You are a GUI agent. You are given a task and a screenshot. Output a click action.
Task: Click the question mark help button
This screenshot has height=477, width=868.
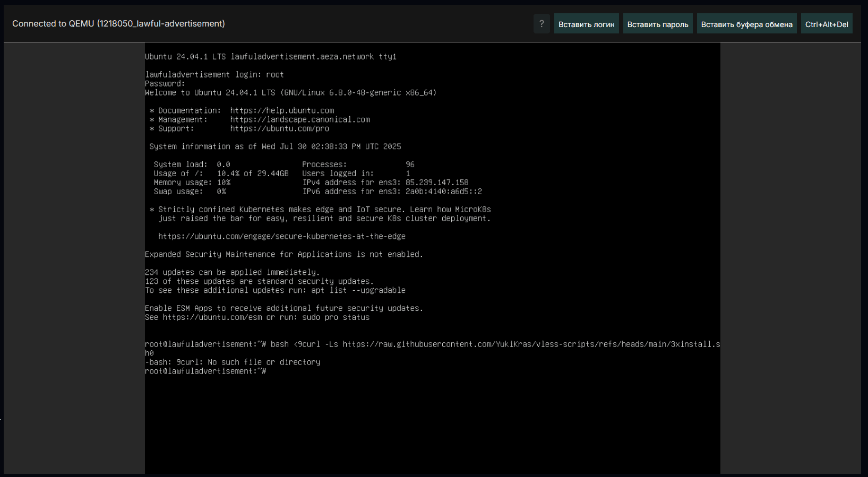(x=541, y=24)
